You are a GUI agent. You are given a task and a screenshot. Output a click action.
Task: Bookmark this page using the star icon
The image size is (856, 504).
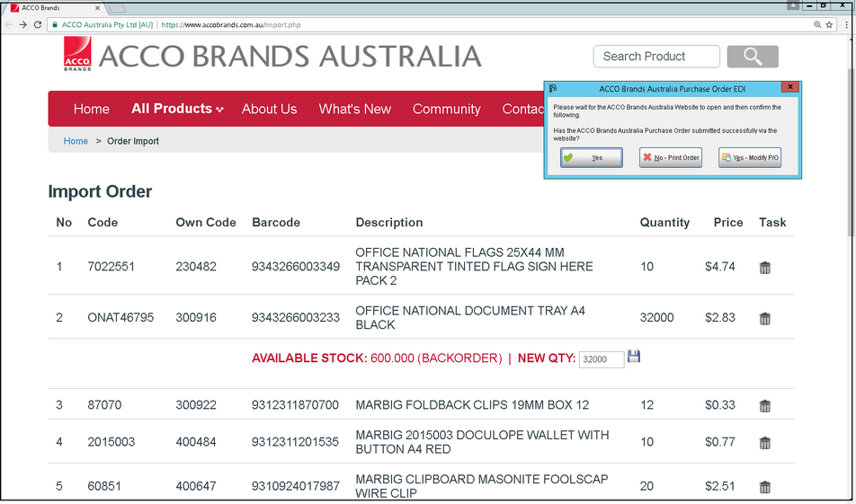pos(829,24)
